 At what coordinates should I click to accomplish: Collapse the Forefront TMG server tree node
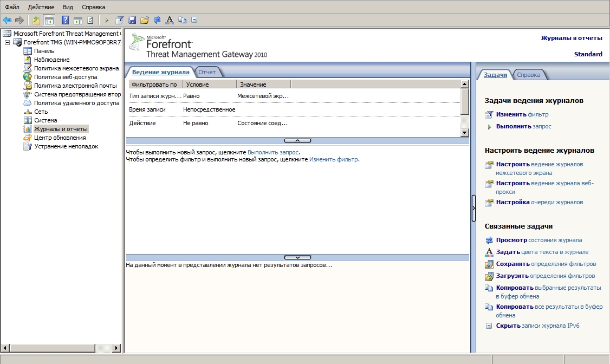click(x=7, y=42)
